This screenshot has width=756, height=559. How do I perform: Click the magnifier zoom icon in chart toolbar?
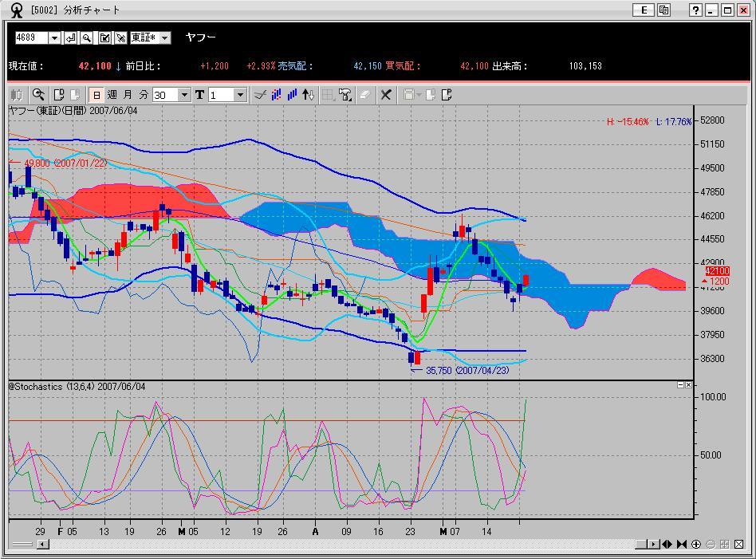click(38, 95)
